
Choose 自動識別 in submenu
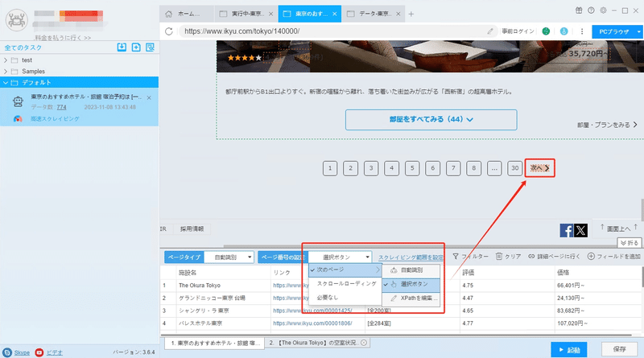[x=411, y=270]
